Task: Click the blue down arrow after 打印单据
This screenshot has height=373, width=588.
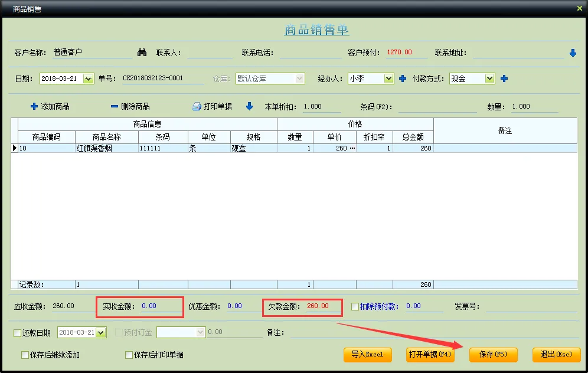Action: (x=249, y=106)
